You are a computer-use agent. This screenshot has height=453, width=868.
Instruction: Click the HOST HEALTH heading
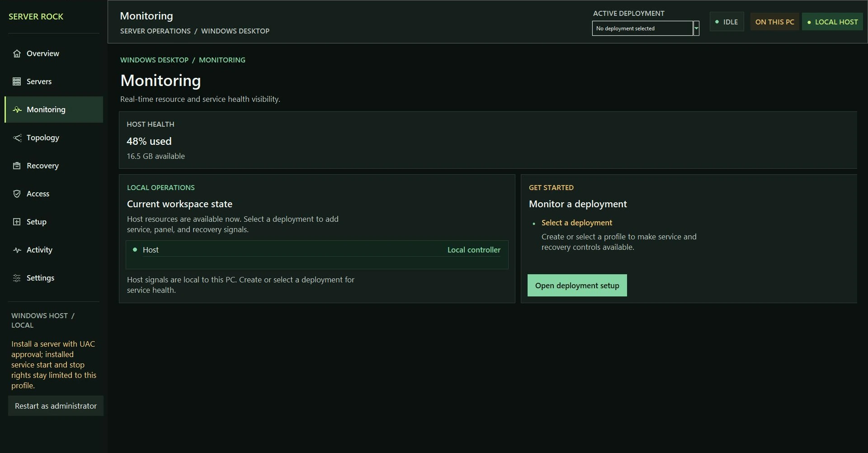(x=151, y=124)
